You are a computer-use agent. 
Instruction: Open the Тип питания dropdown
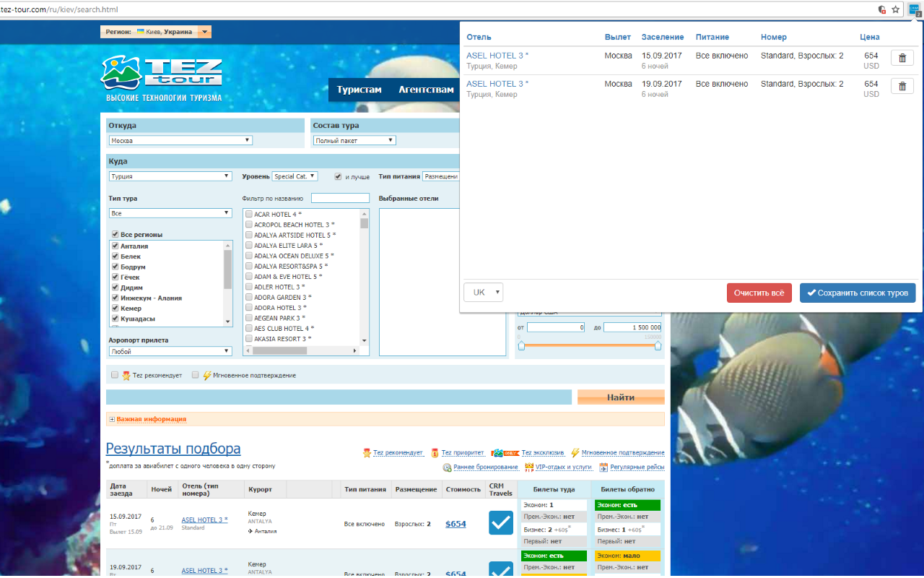(x=441, y=176)
